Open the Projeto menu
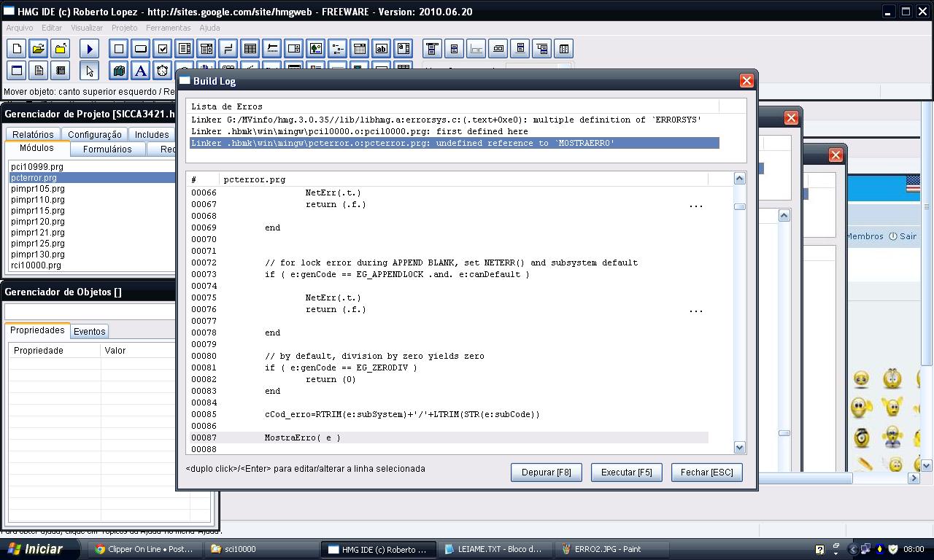 pos(124,28)
